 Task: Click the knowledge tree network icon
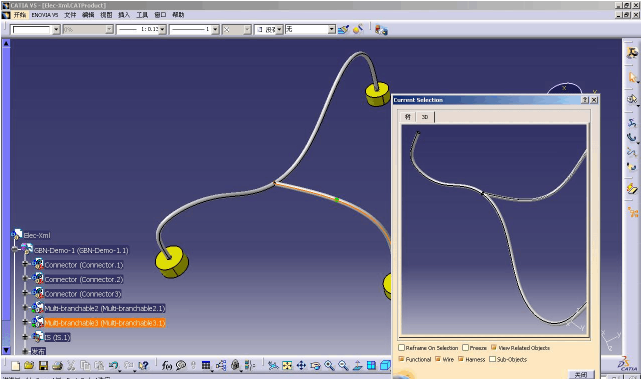point(221,366)
